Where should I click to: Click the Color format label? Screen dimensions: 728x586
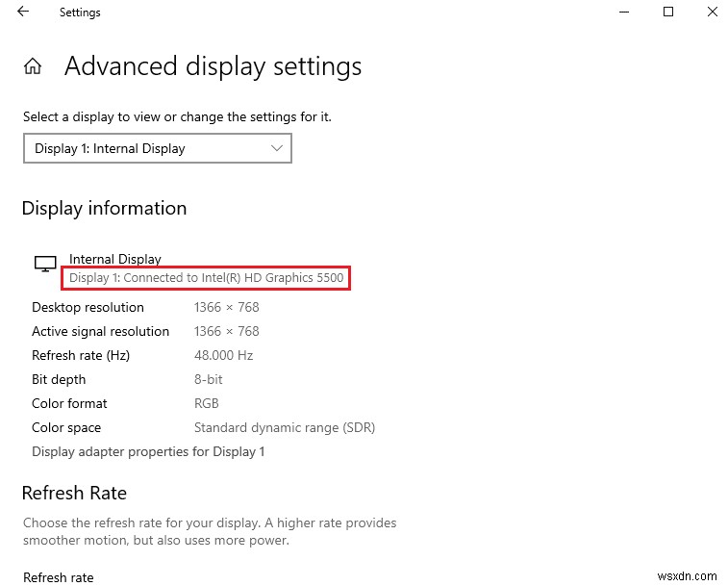pyautogui.click(x=69, y=403)
